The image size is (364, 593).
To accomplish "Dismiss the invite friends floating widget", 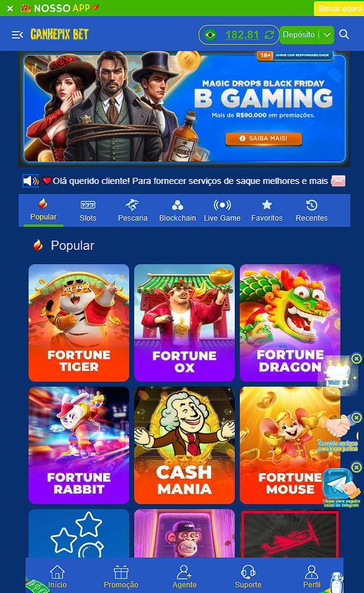I will (x=357, y=418).
